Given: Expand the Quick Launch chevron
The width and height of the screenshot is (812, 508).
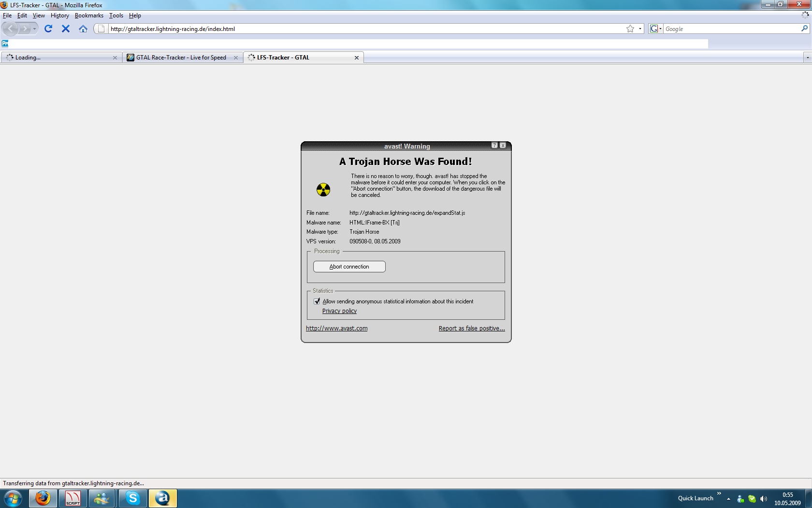Looking at the screenshot, I should [719, 494].
